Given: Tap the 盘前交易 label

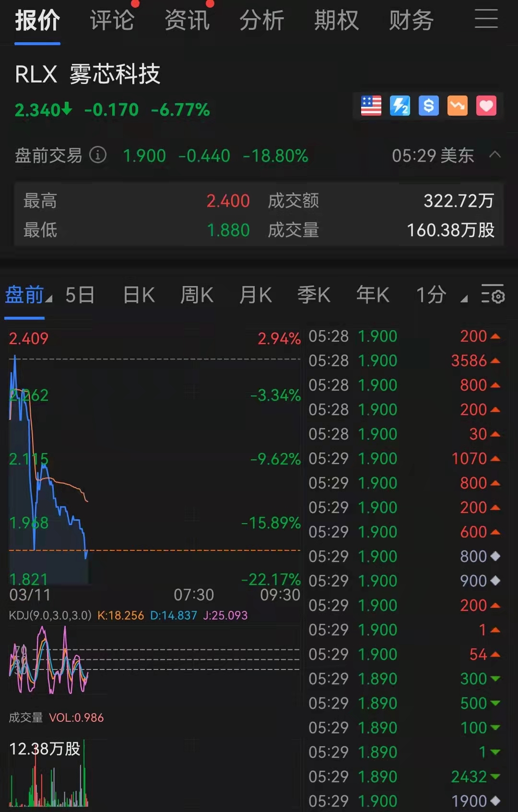Looking at the screenshot, I should click(48, 155).
